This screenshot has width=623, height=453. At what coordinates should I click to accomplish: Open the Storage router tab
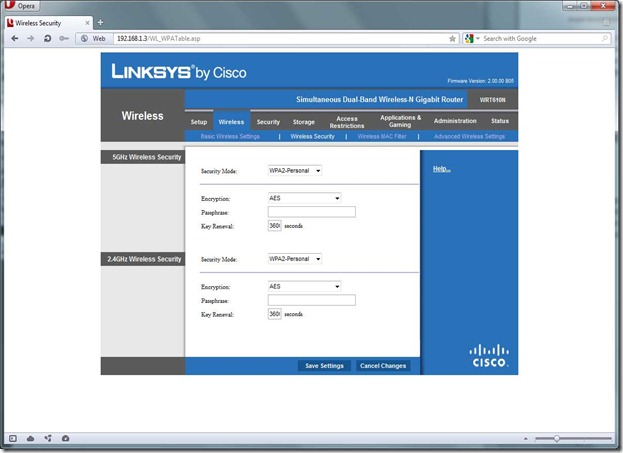click(304, 122)
